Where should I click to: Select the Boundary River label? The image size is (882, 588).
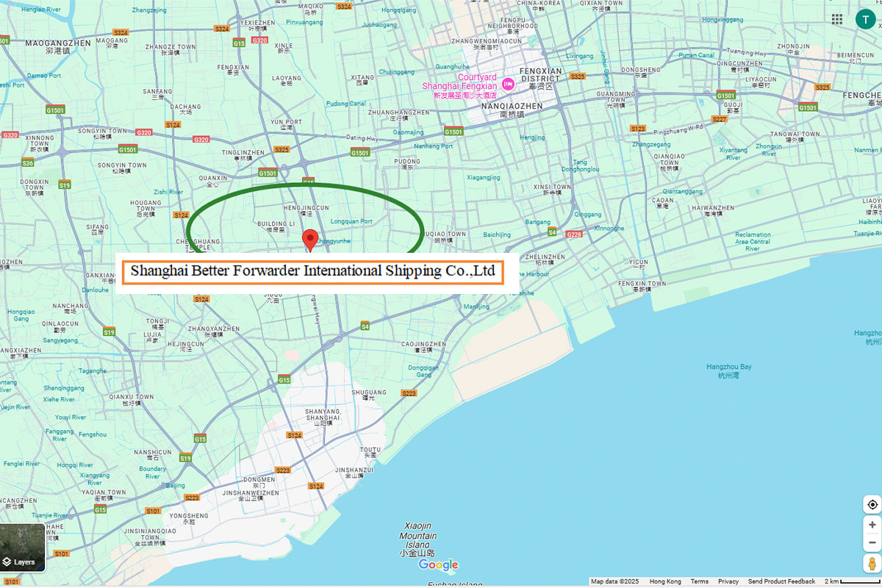152,473
